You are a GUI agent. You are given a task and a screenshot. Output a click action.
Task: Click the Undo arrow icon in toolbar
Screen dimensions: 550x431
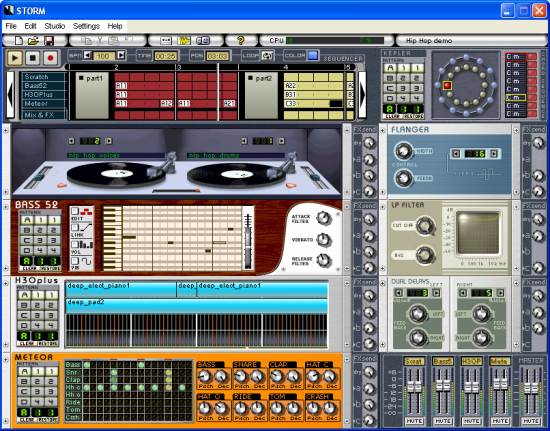tap(129, 39)
